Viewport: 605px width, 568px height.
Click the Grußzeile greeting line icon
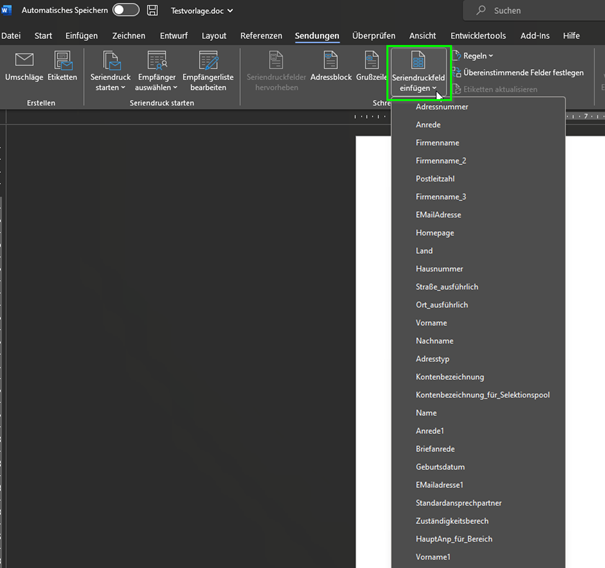tap(371, 61)
